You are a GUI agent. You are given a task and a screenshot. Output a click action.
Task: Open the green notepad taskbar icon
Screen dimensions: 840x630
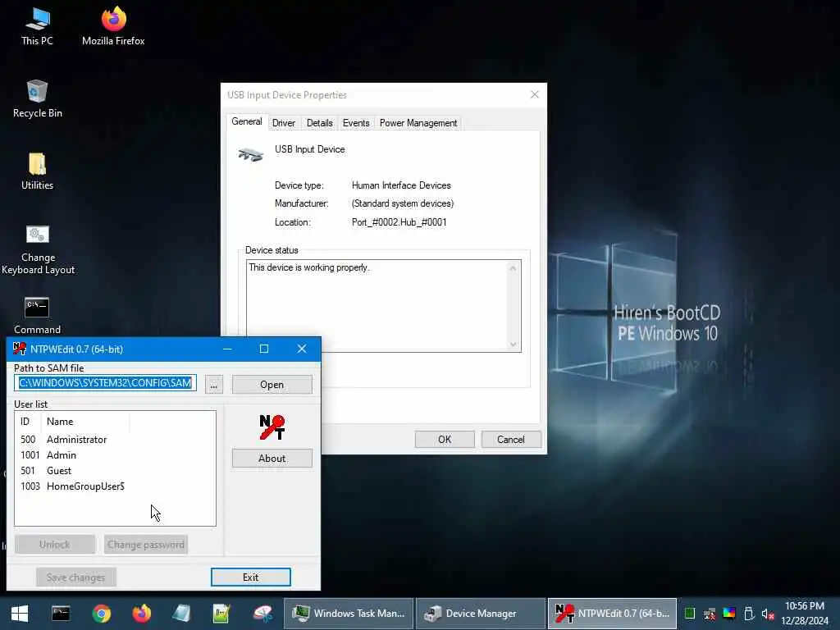click(x=221, y=614)
